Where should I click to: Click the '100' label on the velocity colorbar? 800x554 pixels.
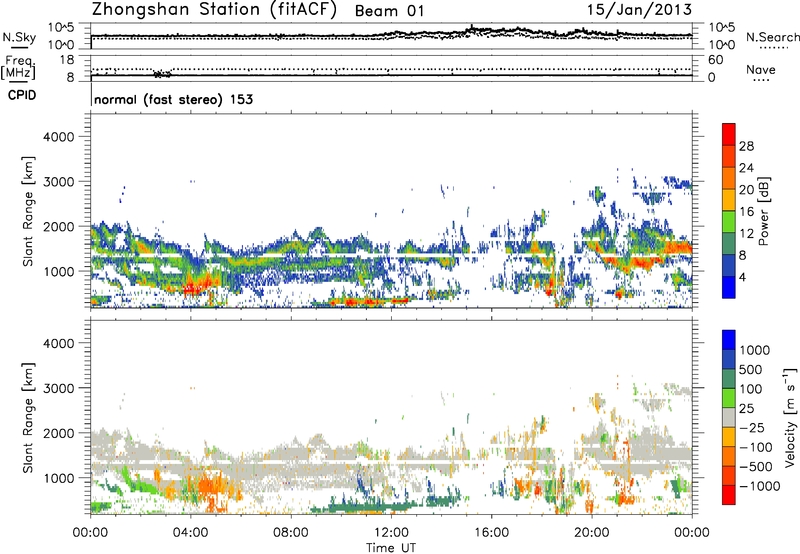pyautogui.click(x=751, y=389)
